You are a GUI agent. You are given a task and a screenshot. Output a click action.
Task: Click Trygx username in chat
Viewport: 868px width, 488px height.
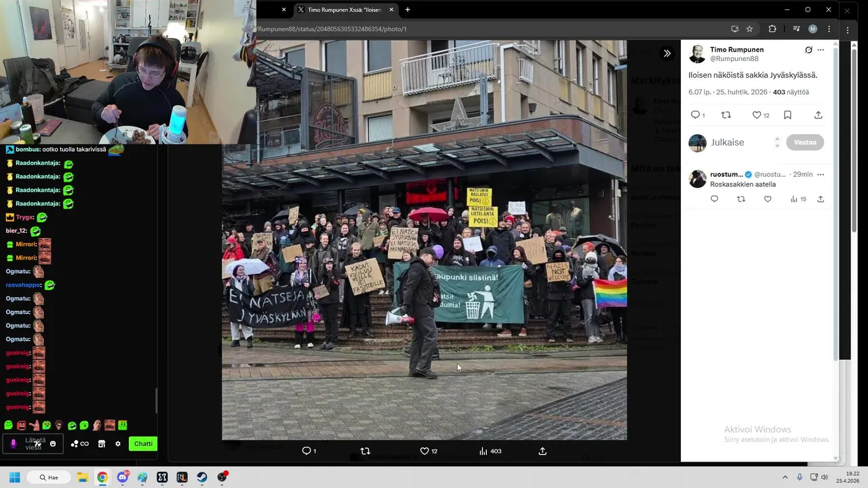tap(24, 218)
